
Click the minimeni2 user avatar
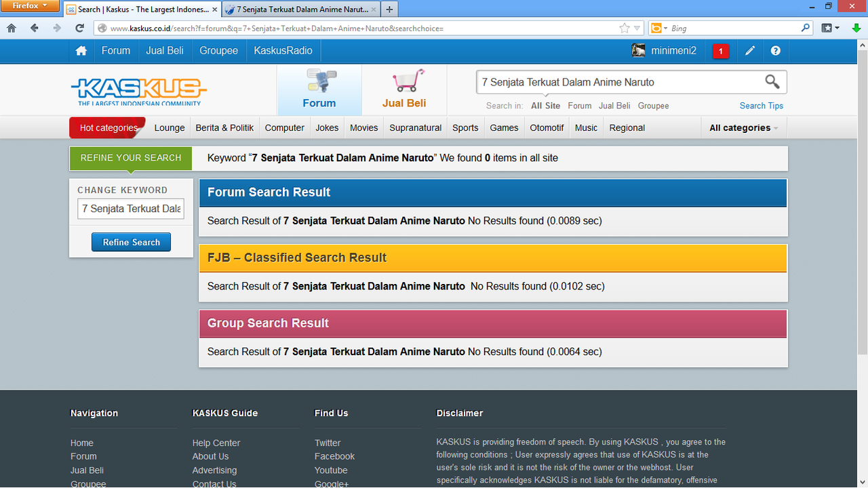pos(638,51)
